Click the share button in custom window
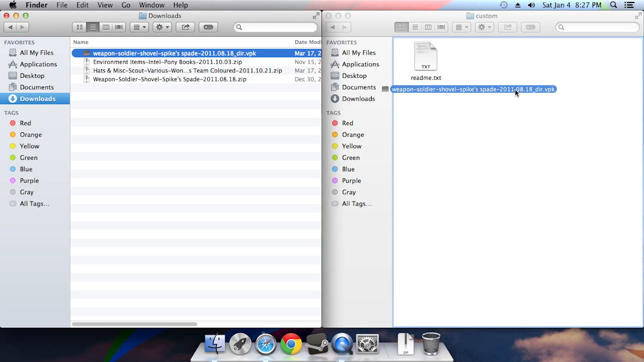The width and height of the screenshot is (644, 362). pos(507,27)
